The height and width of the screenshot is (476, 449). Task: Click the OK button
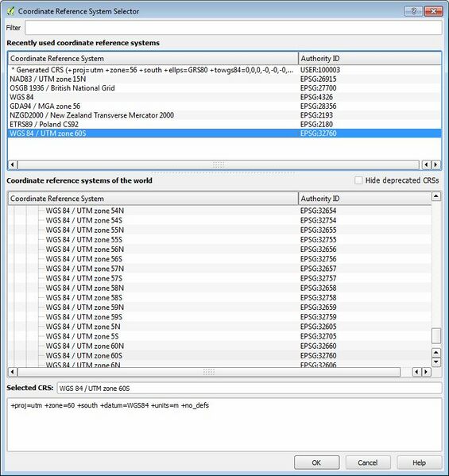click(316, 462)
